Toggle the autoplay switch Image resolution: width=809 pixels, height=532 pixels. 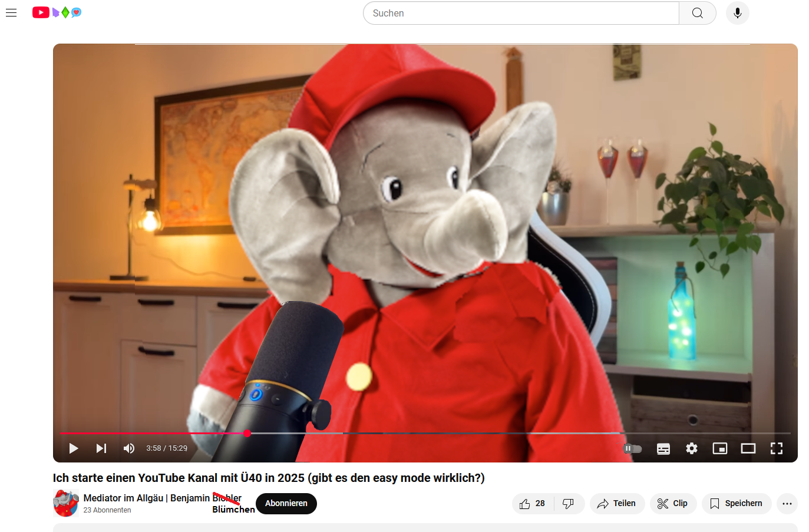pyautogui.click(x=632, y=448)
